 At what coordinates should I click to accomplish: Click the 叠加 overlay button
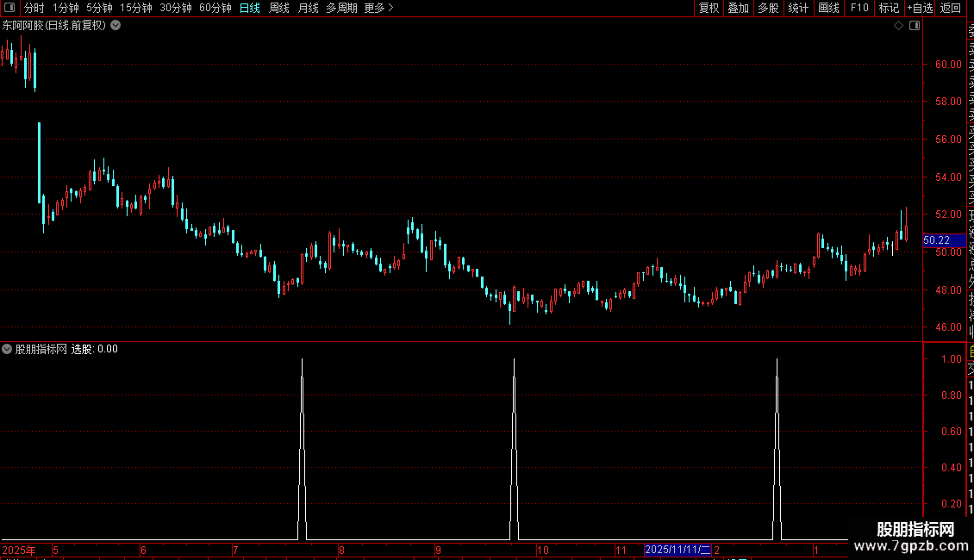pyautogui.click(x=739, y=8)
